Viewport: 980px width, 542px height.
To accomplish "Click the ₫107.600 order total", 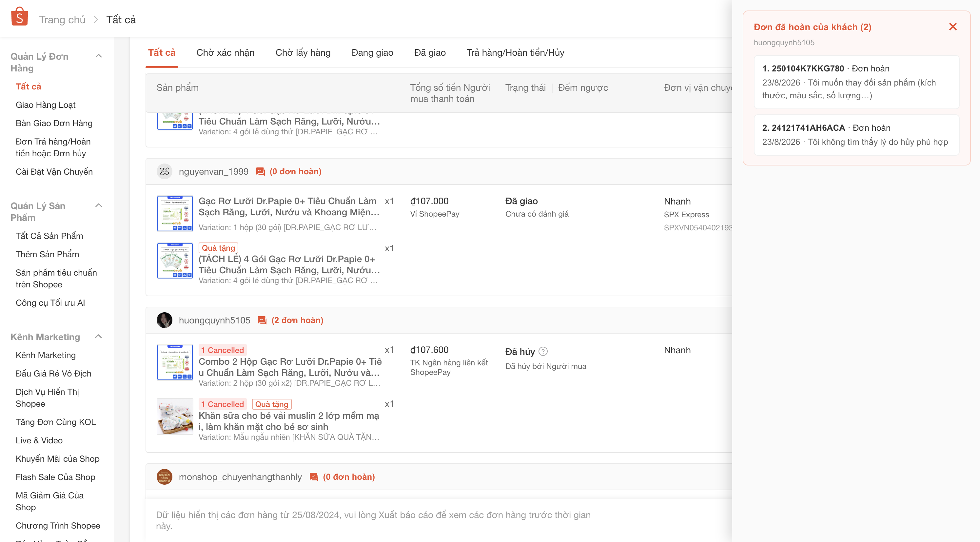I will pos(429,350).
